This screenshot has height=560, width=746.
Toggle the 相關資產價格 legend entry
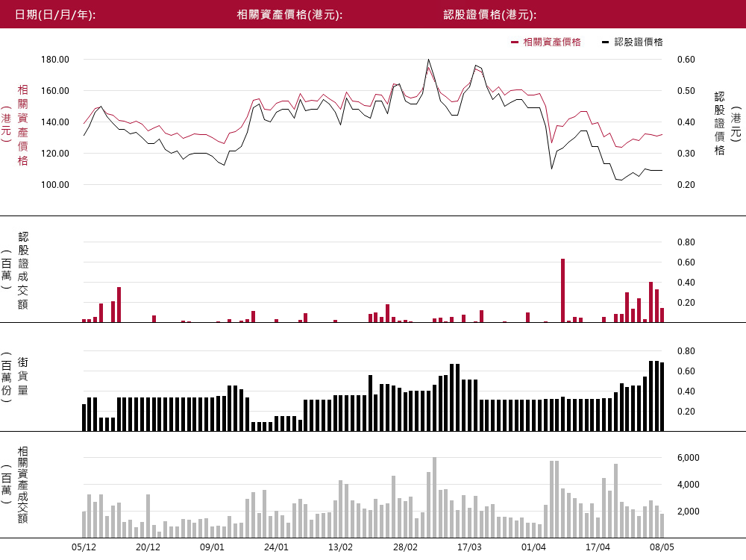click(x=546, y=42)
